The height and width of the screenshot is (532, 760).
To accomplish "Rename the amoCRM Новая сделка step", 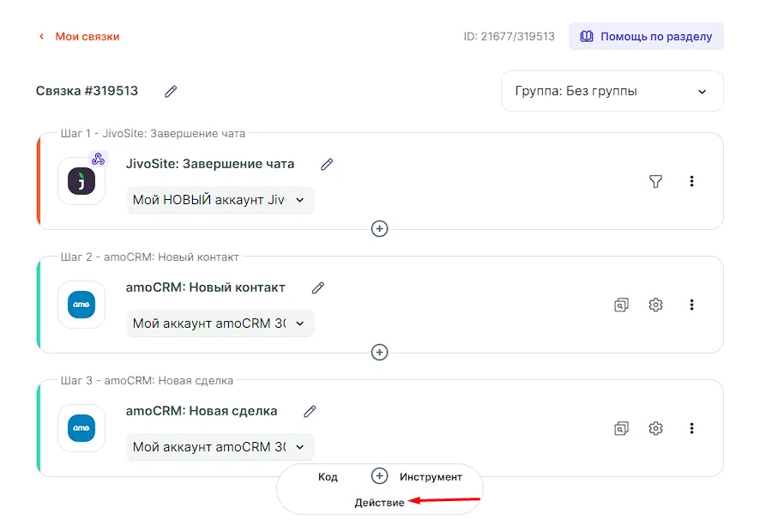I will point(311,411).
